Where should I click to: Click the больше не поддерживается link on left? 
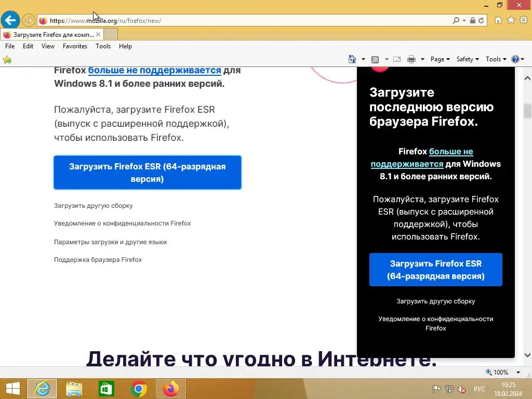pyautogui.click(x=155, y=70)
